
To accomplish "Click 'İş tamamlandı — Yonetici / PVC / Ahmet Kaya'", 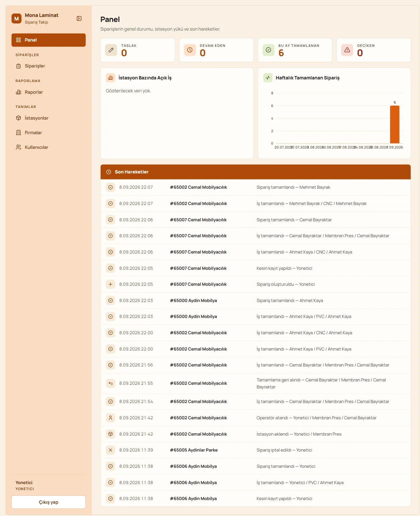I will [x=300, y=483].
